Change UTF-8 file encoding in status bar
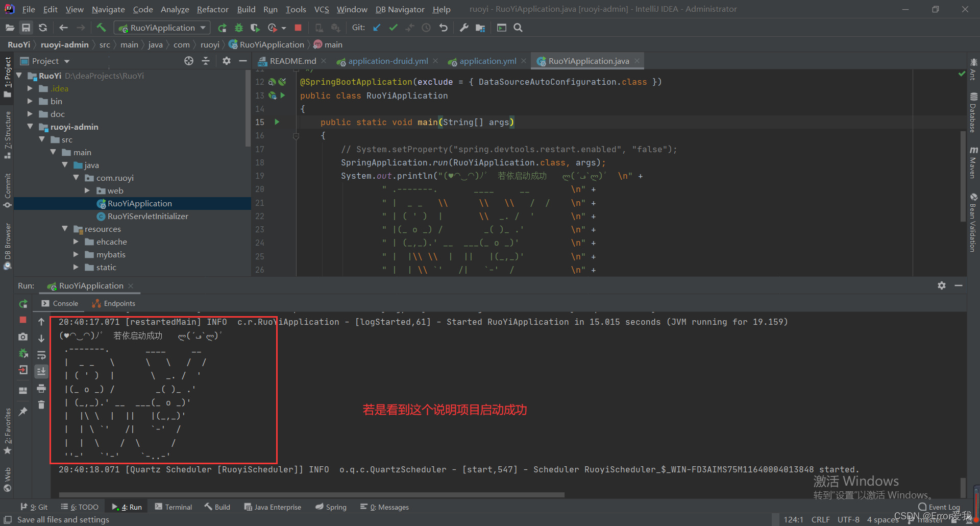Viewport: 980px width, 526px height. 848,519
